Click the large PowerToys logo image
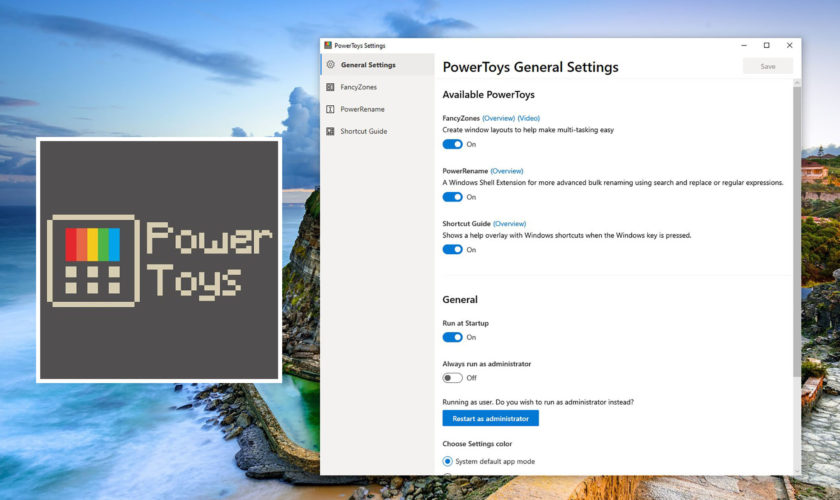 (159, 260)
